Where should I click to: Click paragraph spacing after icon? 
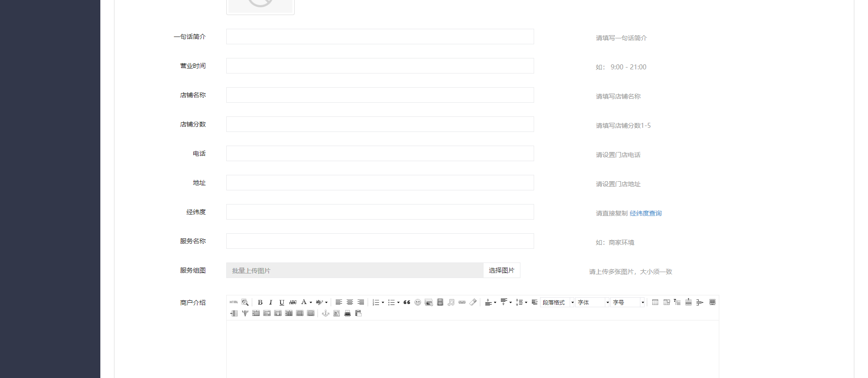pos(504,302)
